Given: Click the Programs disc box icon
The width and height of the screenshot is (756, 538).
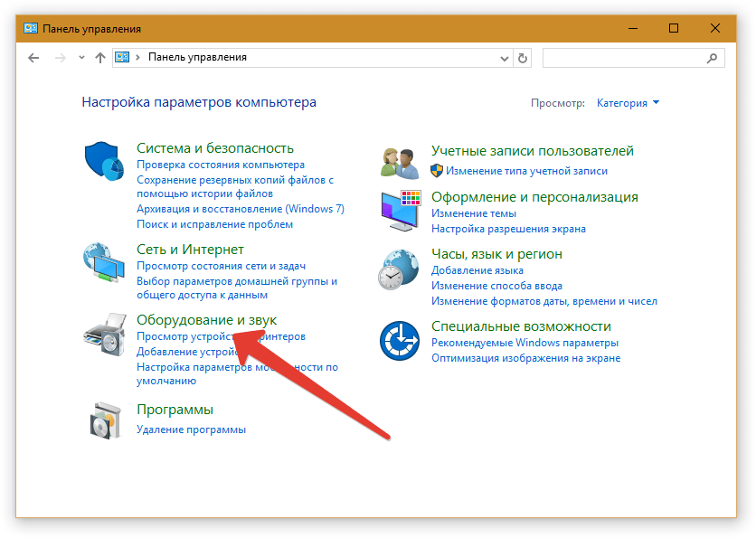Looking at the screenshot, I should click(x=105, y=420).
